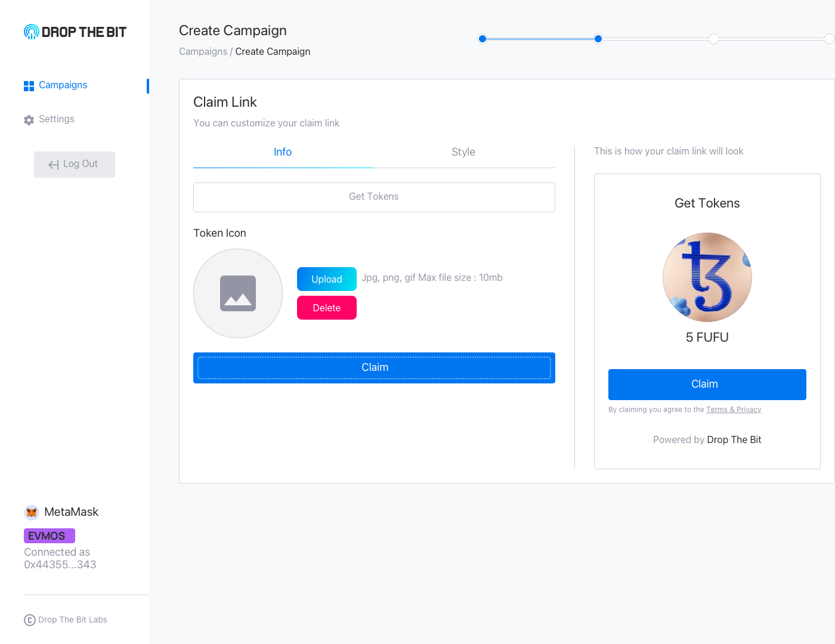Image resolution: width=835 pixels, height=644 pixels.
Task: Switch to the Style tab
Action: pos(463,152)
